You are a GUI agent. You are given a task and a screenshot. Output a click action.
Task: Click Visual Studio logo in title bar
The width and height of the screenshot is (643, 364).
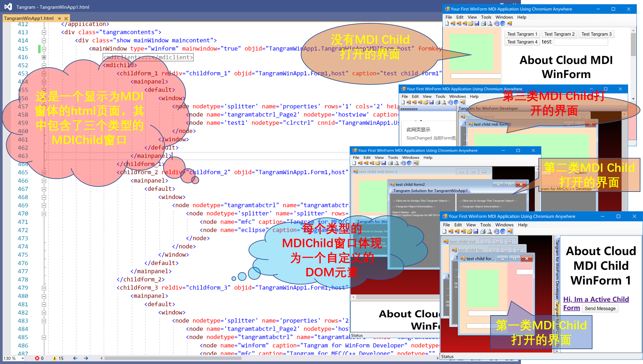[x=8, y=6]
